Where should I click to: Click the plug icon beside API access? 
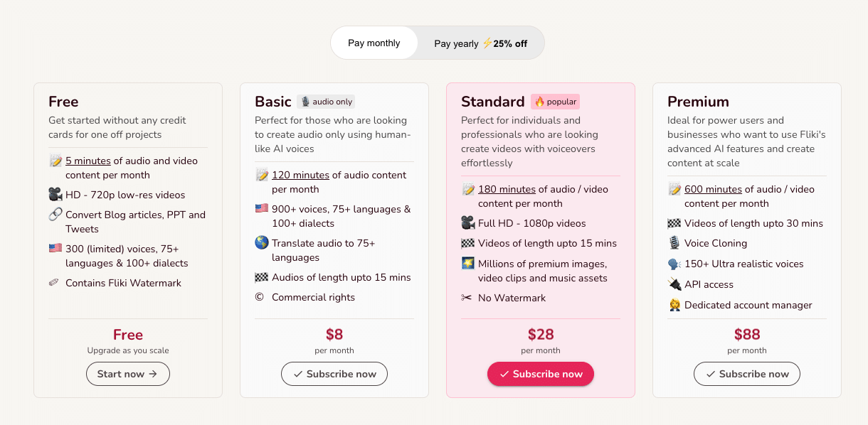click(x=674, y=284)
